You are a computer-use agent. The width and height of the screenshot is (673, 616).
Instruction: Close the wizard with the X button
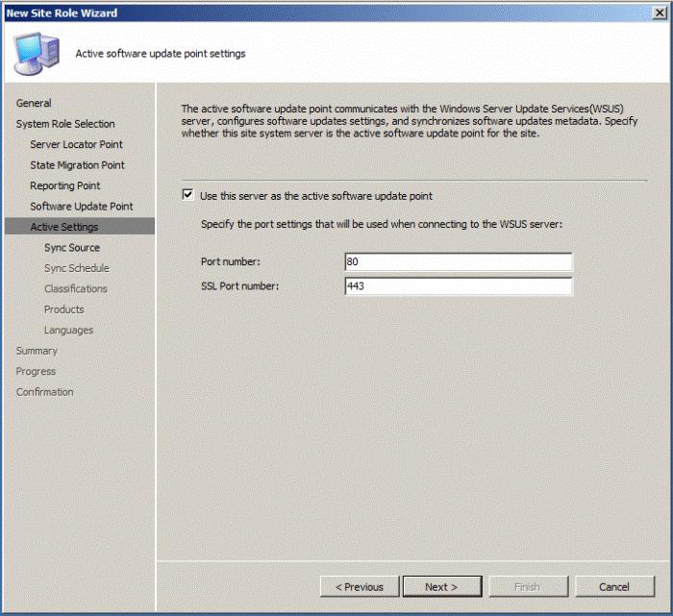coord(660,12)
